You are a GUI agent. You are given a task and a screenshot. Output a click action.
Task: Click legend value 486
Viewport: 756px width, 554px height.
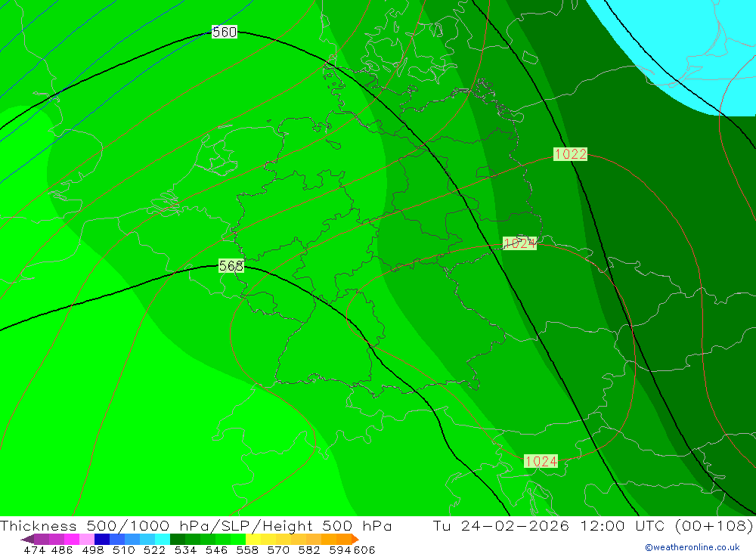coord(62,549)
